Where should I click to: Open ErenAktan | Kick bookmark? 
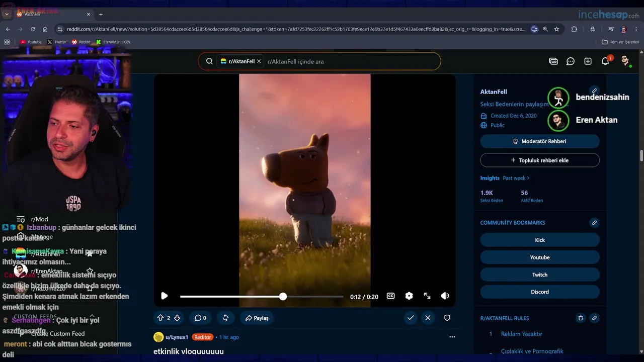pyautogui.click(x=113, y=42)
